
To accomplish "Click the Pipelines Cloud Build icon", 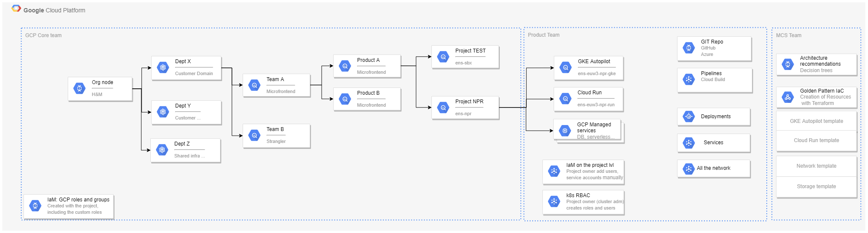I will pyautogui.click(x=689, y=79).
